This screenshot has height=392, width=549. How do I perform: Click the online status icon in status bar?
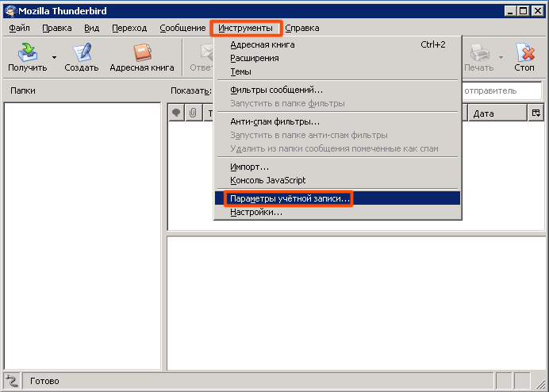point(12,380)
